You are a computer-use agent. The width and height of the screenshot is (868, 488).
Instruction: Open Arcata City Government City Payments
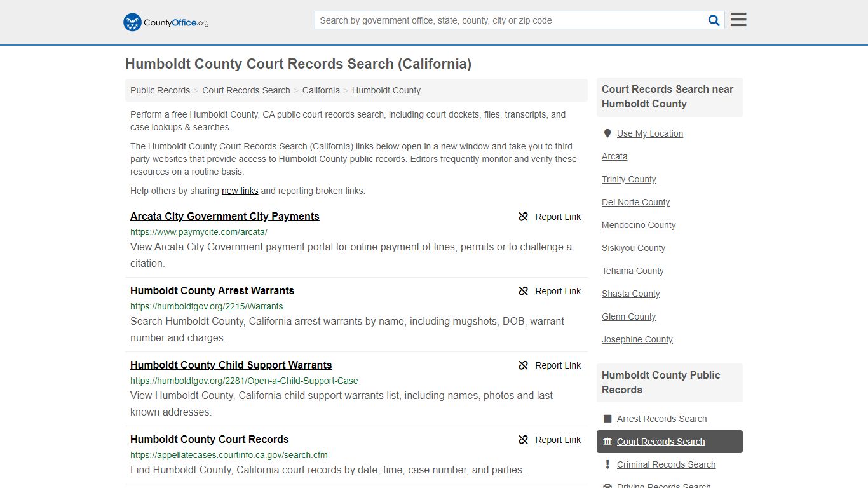[225, 216]
